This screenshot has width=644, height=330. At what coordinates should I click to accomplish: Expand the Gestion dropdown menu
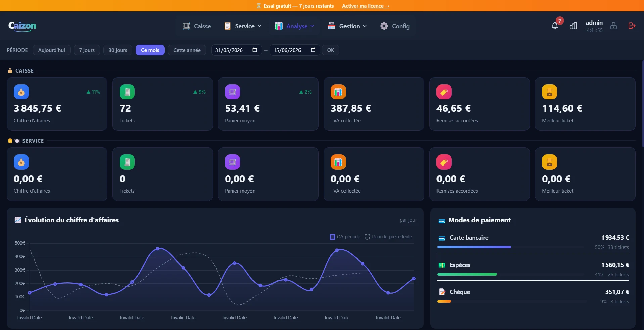tap(348, 26)
